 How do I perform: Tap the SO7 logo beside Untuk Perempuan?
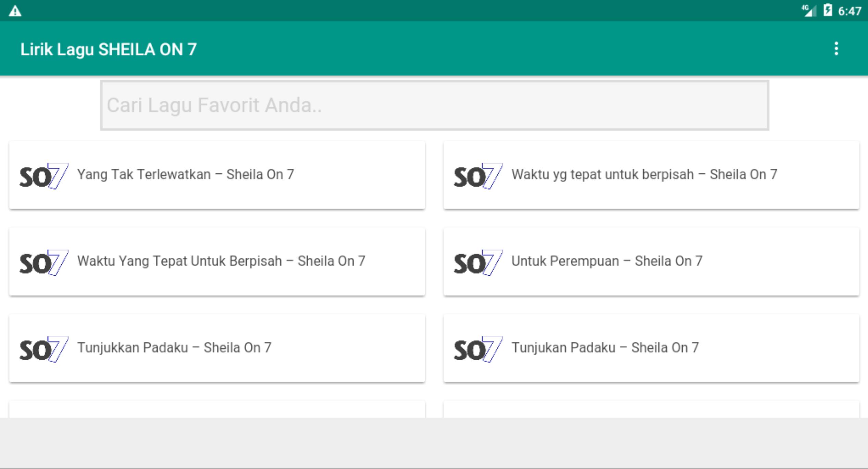tap(478, 263)
